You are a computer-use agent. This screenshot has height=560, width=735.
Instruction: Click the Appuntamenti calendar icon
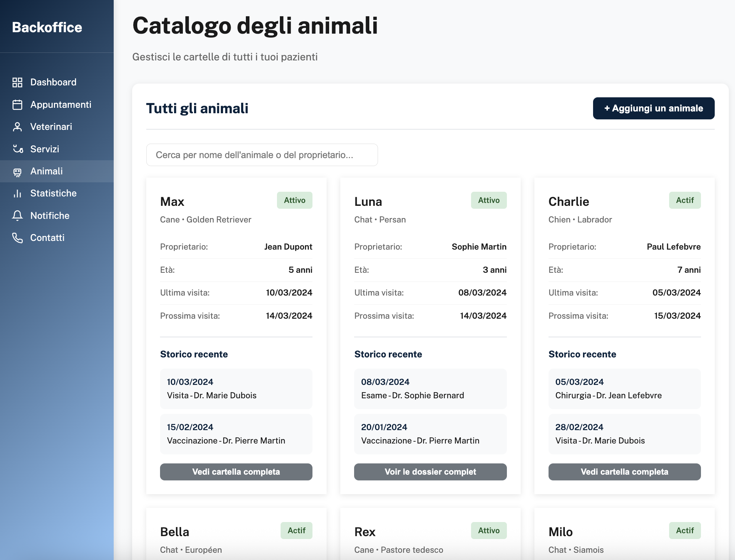pyautogui.click(x=17, y=105)
